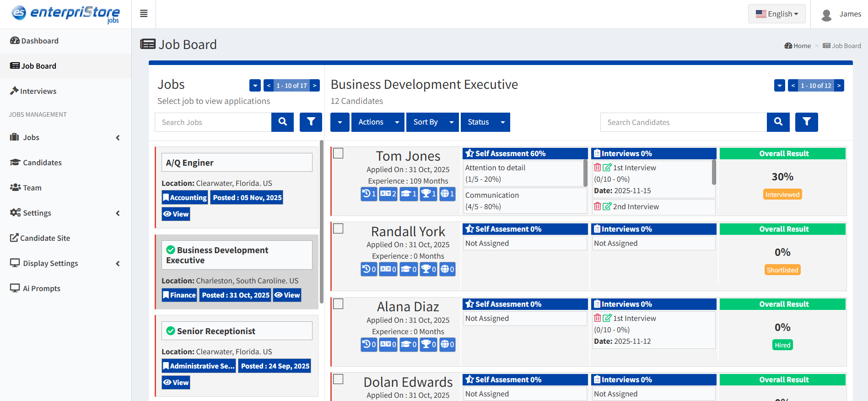Click the James user avatar
The width and height of the screenshot is (868, 401).
826,15
